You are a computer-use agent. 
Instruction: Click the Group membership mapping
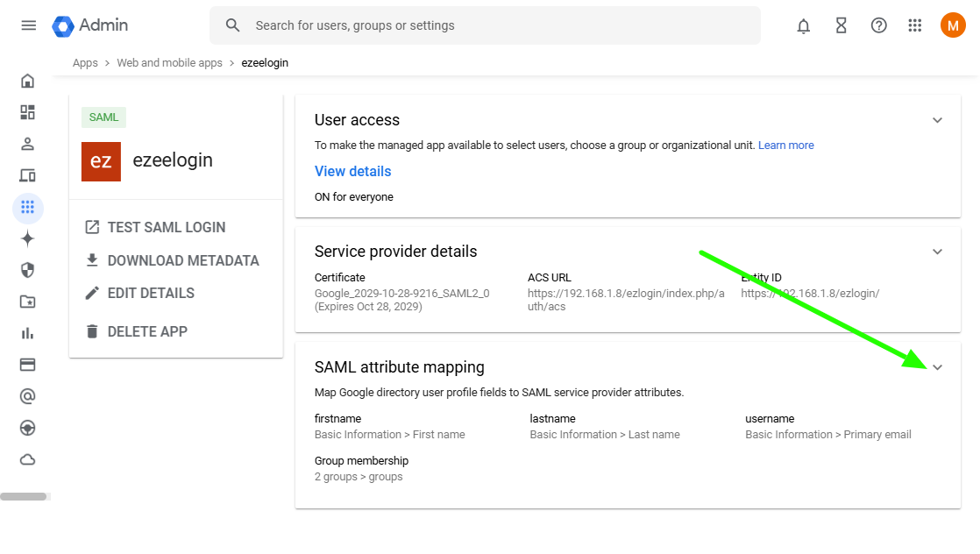coord(361,469)
